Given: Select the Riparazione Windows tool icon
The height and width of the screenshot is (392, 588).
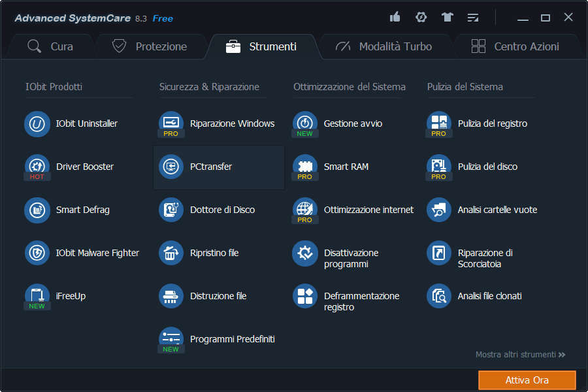Looking at the screenshot, I should 171,123.
